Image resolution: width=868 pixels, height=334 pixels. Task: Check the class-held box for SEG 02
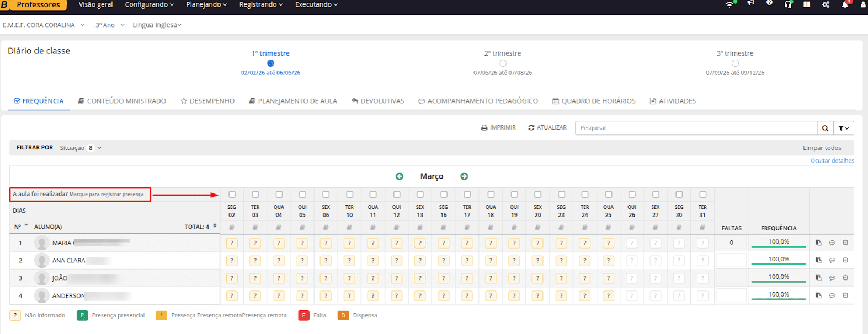[x=232, y=195]
